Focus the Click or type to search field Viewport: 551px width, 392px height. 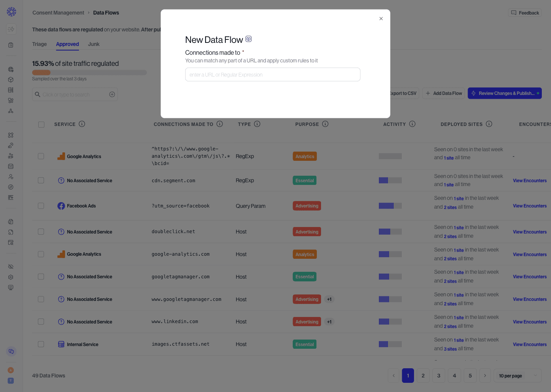click(x=75, y=95)
